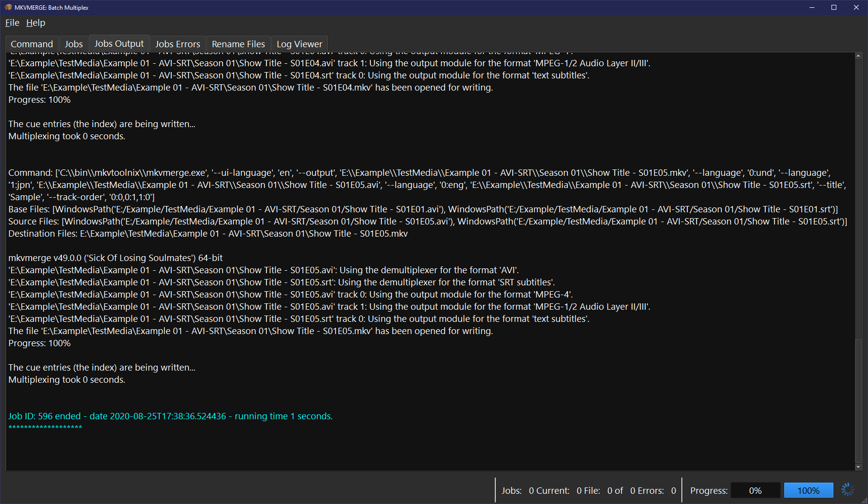Maximize the MKVMERGE window
This screenshot has height=504, width=868.
coord(834,7)
